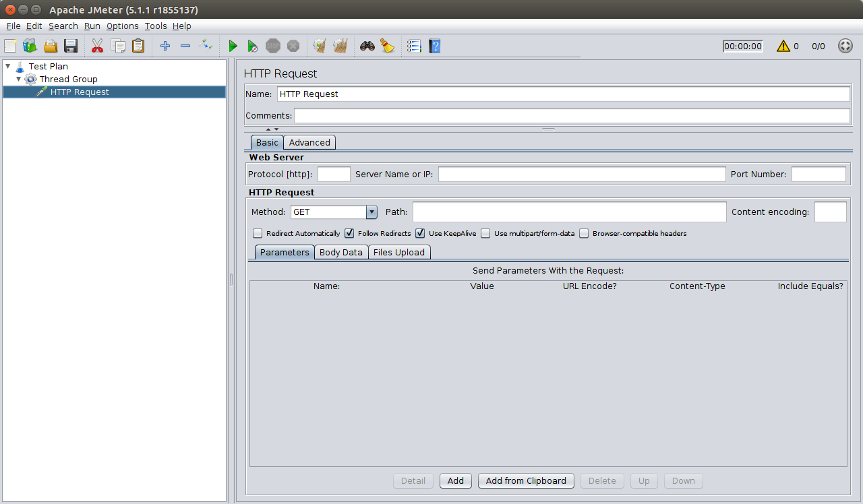This screenshot has height=504, width=863.
Task: Start test without pauses
Action: tap(253, 46)
